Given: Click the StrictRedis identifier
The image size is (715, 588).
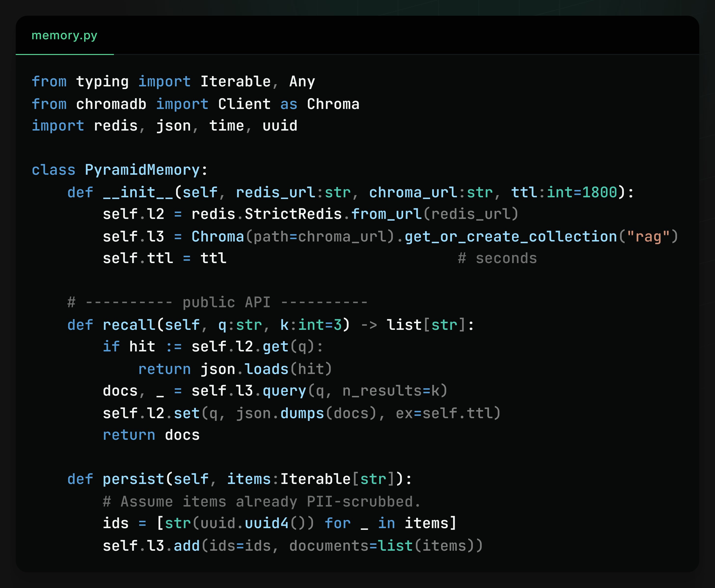Looking at the screenshot, I should point(293,214).
